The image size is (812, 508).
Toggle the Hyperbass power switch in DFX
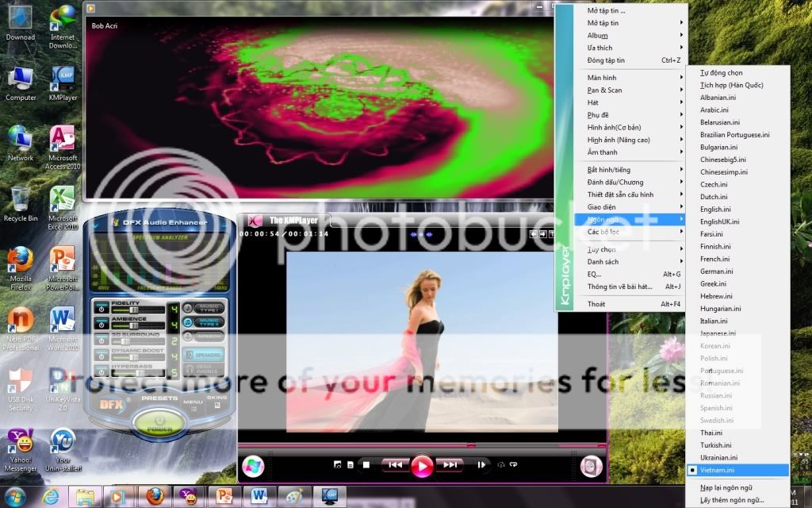tap(101, 372)
